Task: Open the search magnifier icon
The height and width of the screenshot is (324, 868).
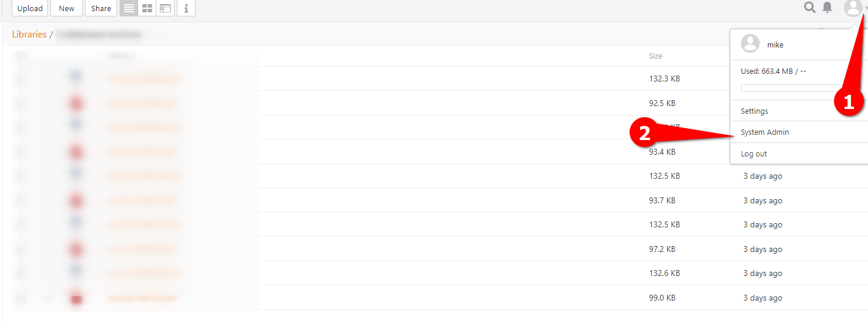Action: (x=809, y=8)
